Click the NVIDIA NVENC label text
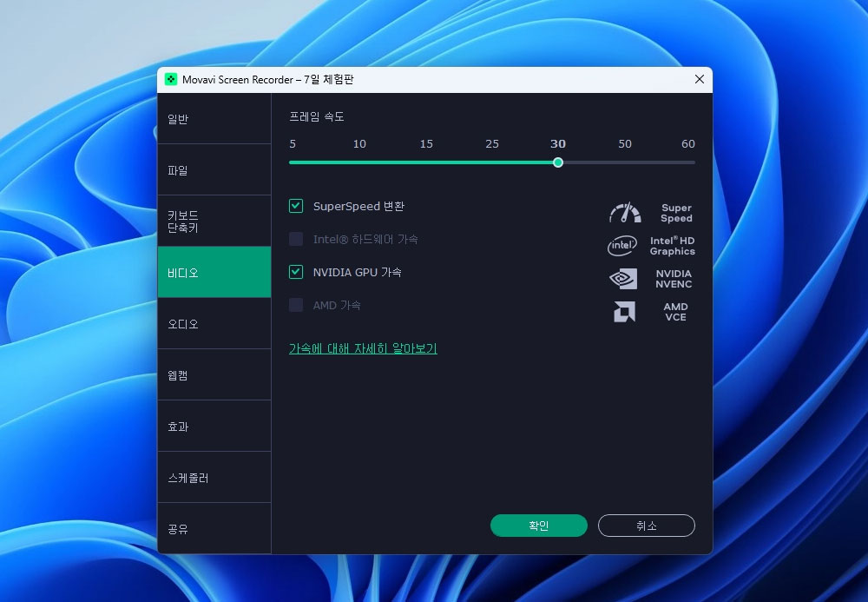This screenshot has height=602, width=868. click(674, 279)
